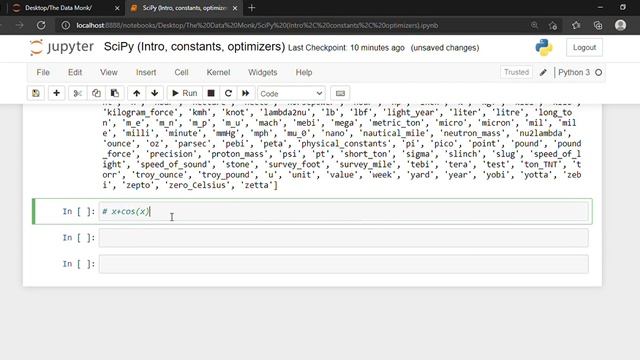Interrupt the kernel with stop icon

211,93
